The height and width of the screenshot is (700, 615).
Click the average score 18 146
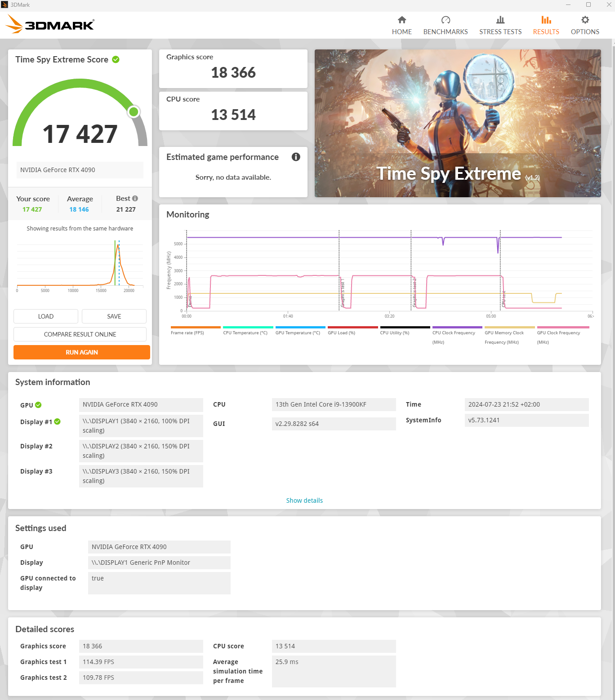79,209
